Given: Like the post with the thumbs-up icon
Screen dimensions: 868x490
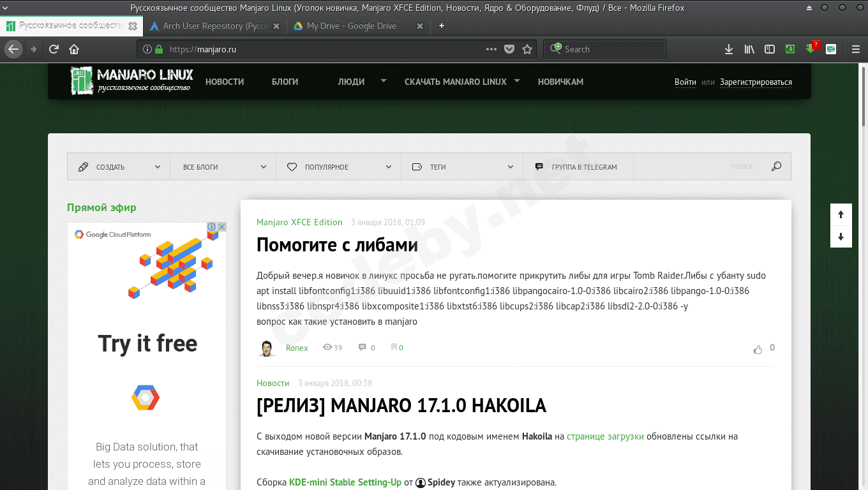Looking at the screenshot, I should [758, 348].
